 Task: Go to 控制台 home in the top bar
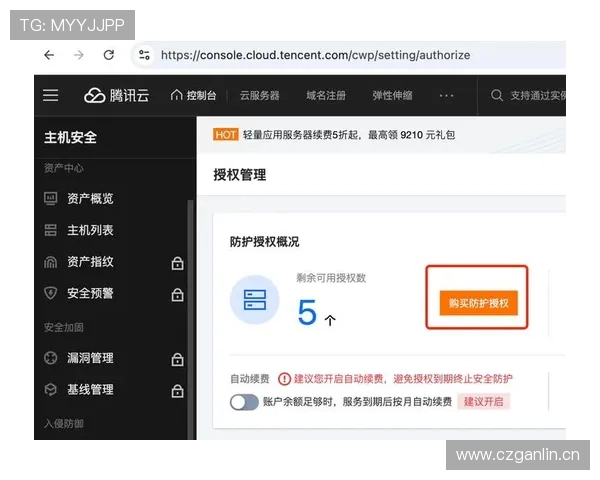pos(193,95)
